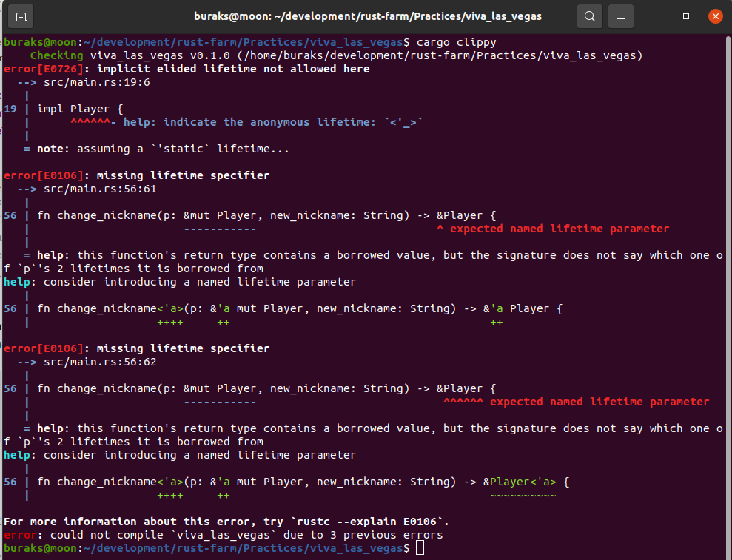The image size is (732, 560).
Task: Click the 'impl Player {' code line
Action: (80, 109)
